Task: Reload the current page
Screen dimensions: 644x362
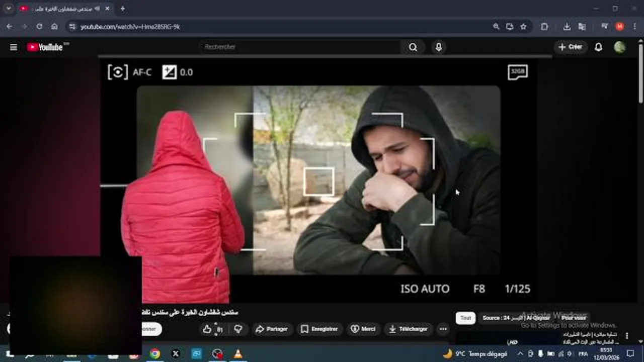Action: (39, 27)
